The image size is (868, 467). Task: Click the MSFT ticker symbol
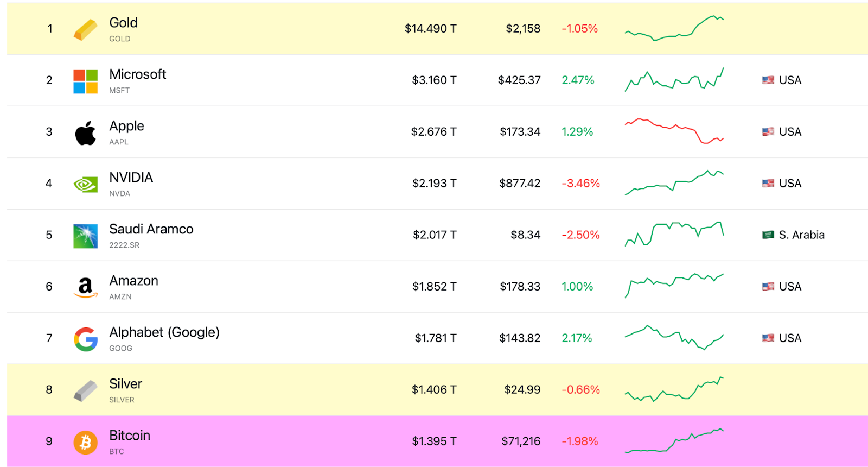pos(119,90)
